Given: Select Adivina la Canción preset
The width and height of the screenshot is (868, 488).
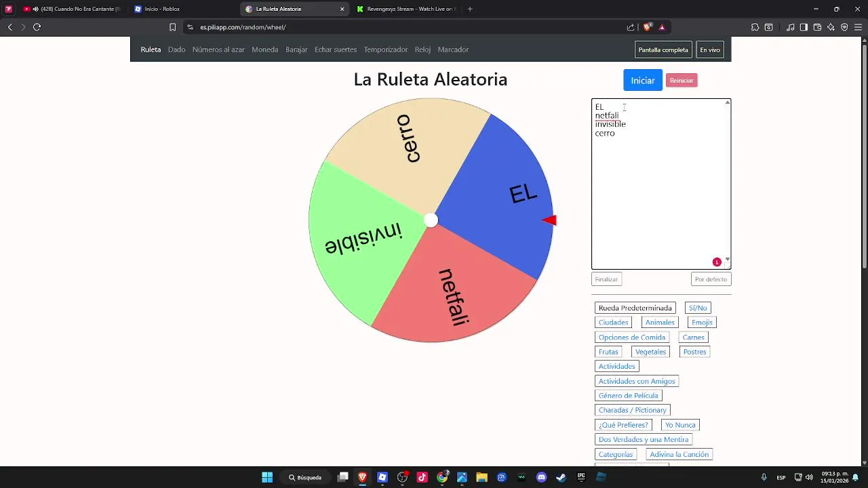Looking at the screenshot, I should click(679, 454).
